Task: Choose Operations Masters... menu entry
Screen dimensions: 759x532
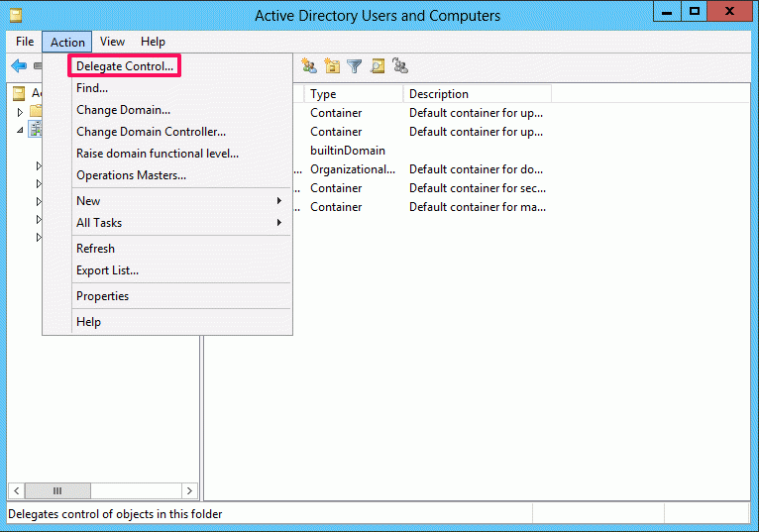Action: click(x=181, y=175)
